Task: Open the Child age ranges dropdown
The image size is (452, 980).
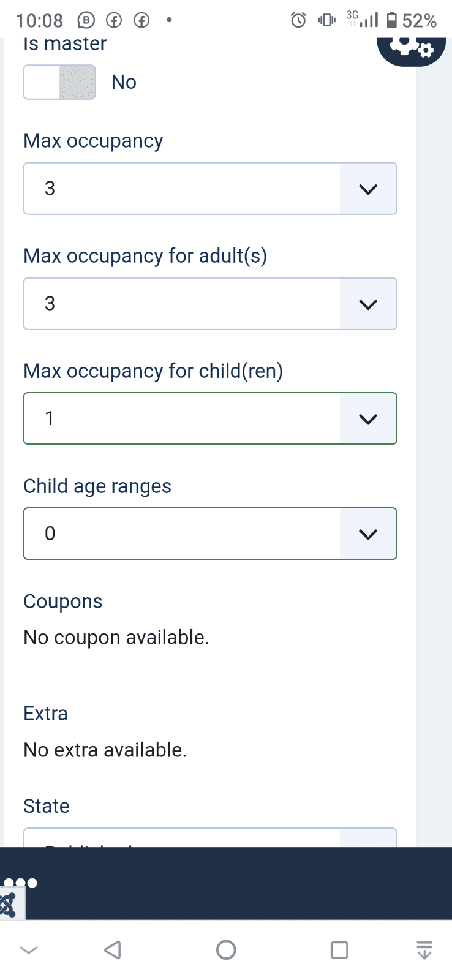Action: (x=210, y=533)
